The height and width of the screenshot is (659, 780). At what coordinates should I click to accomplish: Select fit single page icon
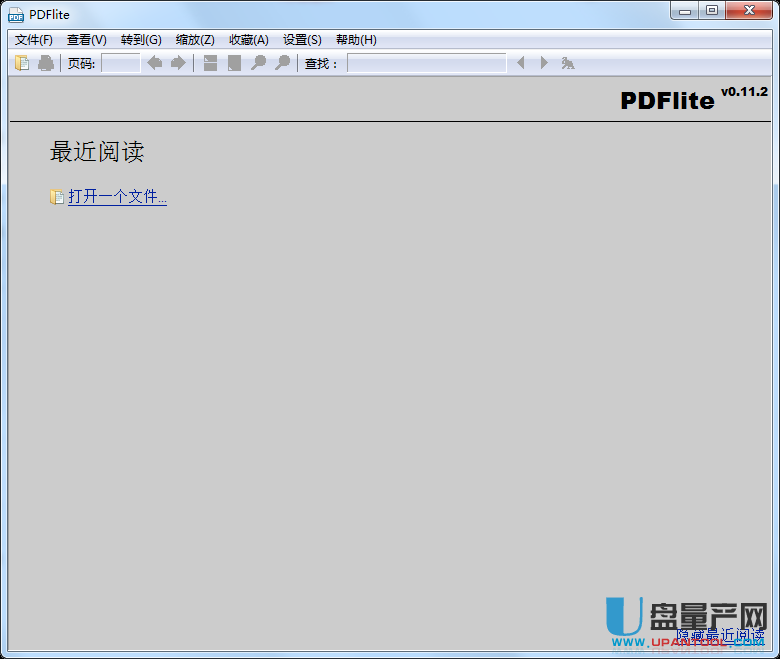(234, 63)
